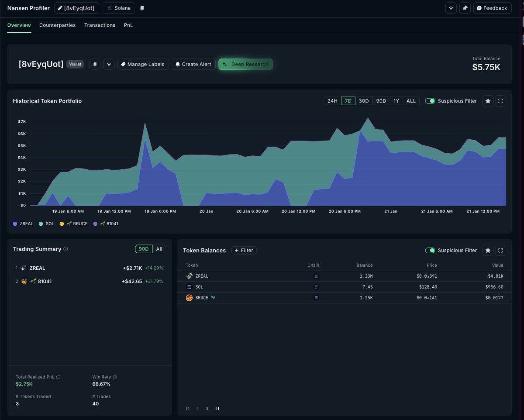This screenshot has height=420, width=524.
Task: Go to first page in Token Balances
Action: [188, 409]
